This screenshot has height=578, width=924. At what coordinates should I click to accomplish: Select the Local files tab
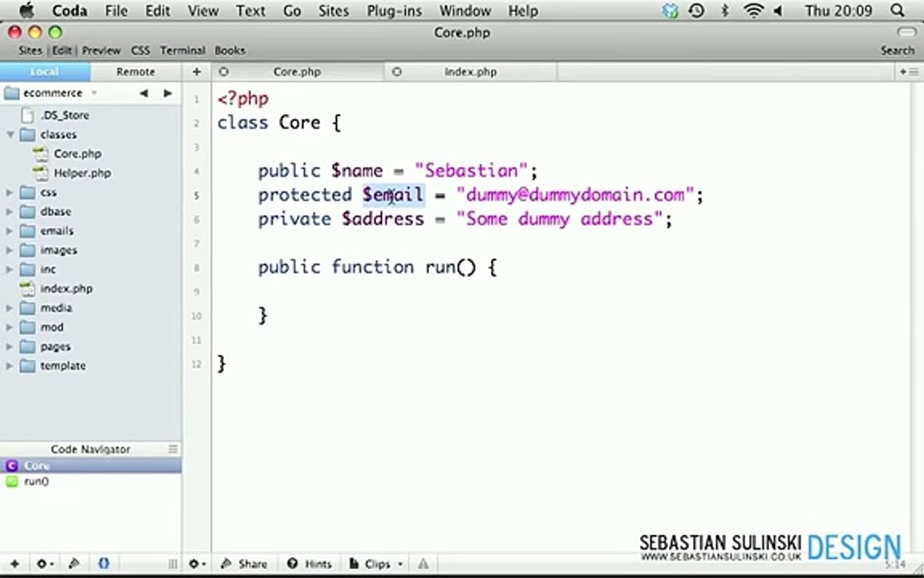(x=45, y=71)
